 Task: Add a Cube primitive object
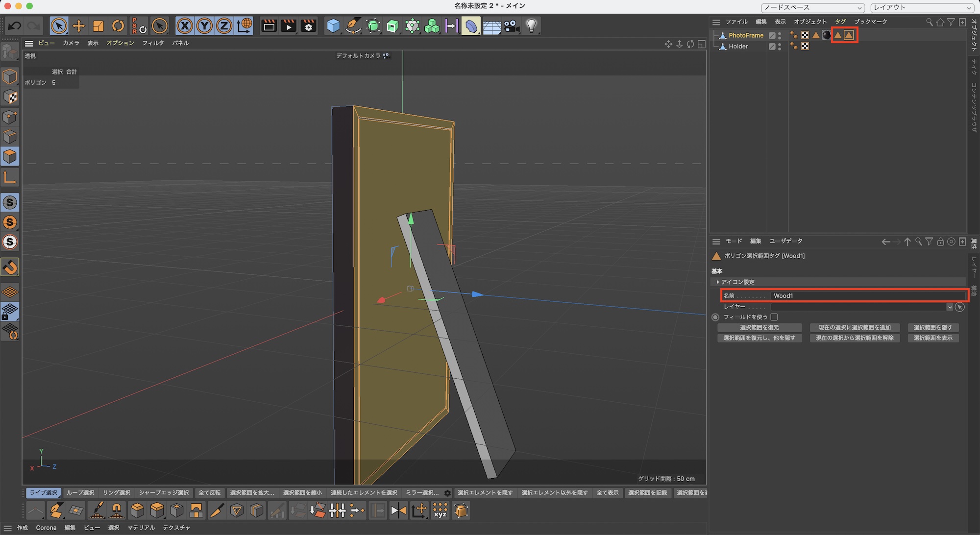click(333, 26)
